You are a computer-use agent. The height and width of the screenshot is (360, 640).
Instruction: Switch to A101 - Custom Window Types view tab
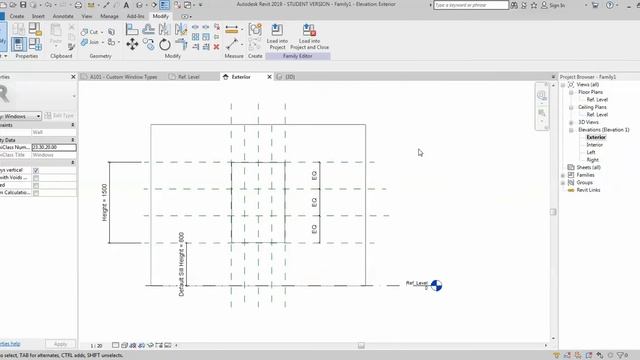tap(120, 77)
